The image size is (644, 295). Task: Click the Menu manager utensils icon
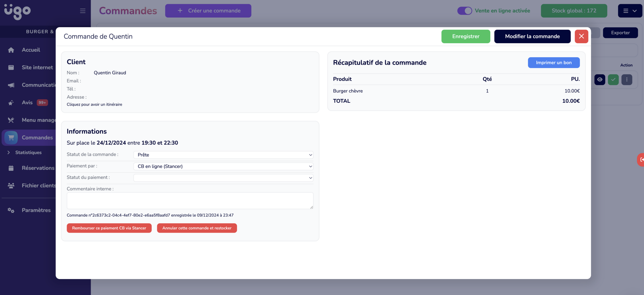(11, 120)
